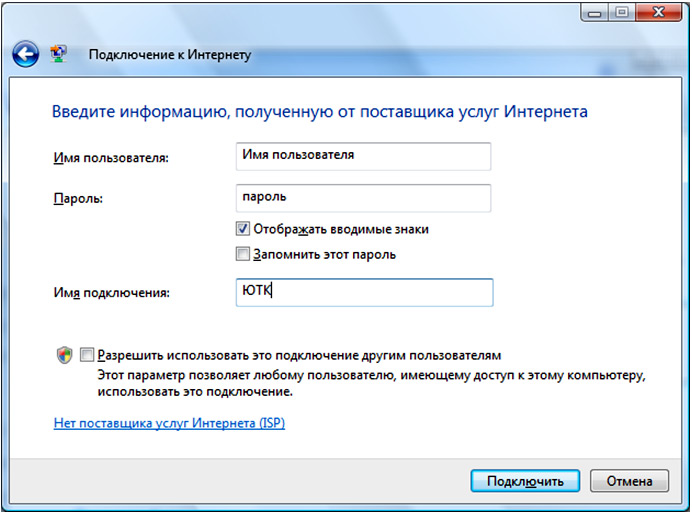This screenshot has width=692, height=514.
Task: Click the security shield icon
Action: coord(64,355)
